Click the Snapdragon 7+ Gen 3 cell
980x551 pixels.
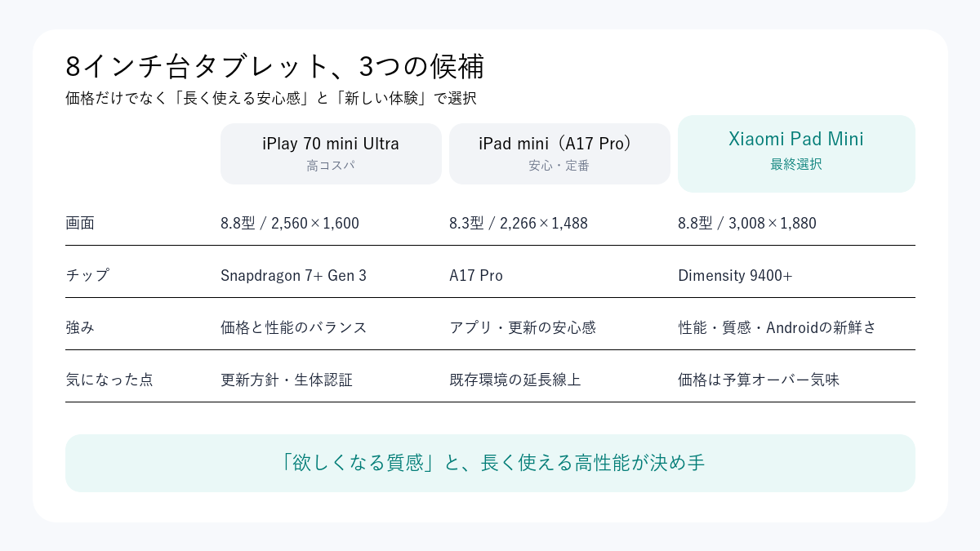tap(294, 275)
